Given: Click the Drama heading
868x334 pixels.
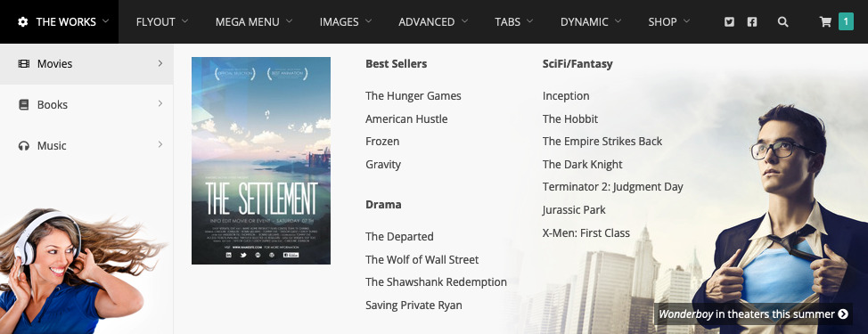Looking at the screenshot, I should tap(383, 205).
